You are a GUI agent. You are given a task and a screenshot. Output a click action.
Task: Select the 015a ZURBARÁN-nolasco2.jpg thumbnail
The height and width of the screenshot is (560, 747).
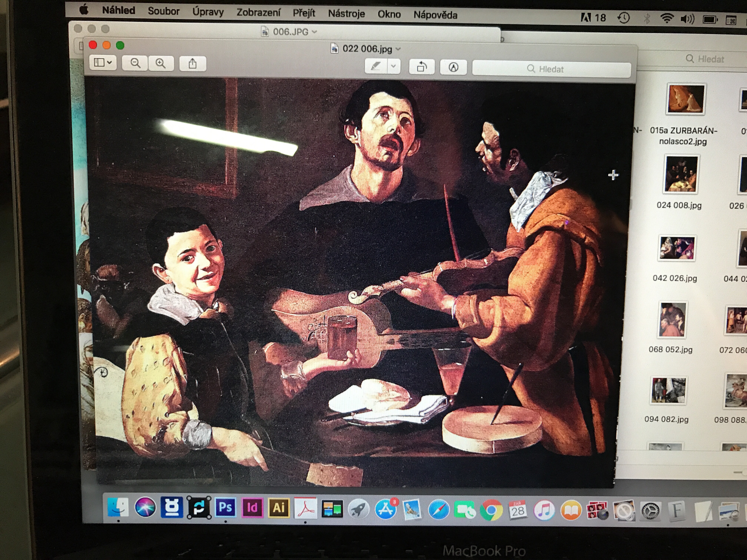(x=685, y=99)
